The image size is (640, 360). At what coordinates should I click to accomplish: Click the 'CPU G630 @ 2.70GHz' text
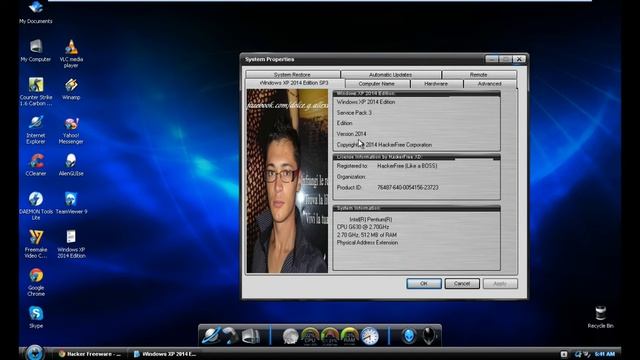point(363,227)
